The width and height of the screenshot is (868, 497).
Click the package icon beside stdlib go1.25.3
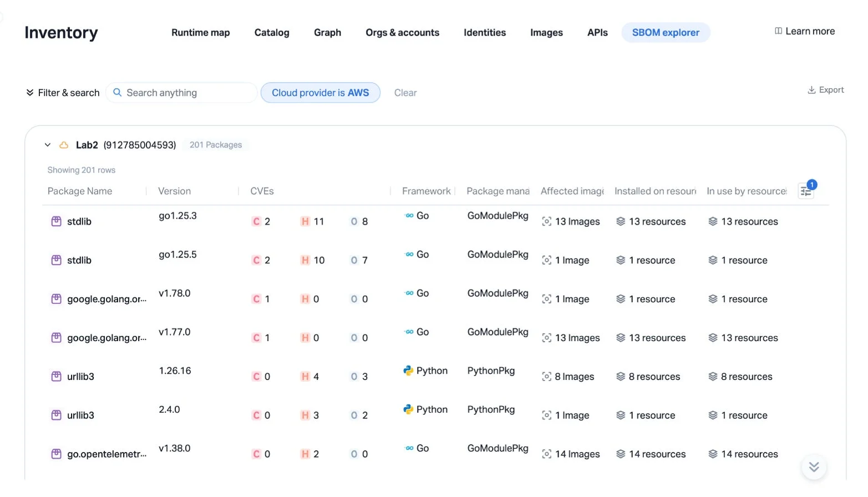(x=56, y=221)
